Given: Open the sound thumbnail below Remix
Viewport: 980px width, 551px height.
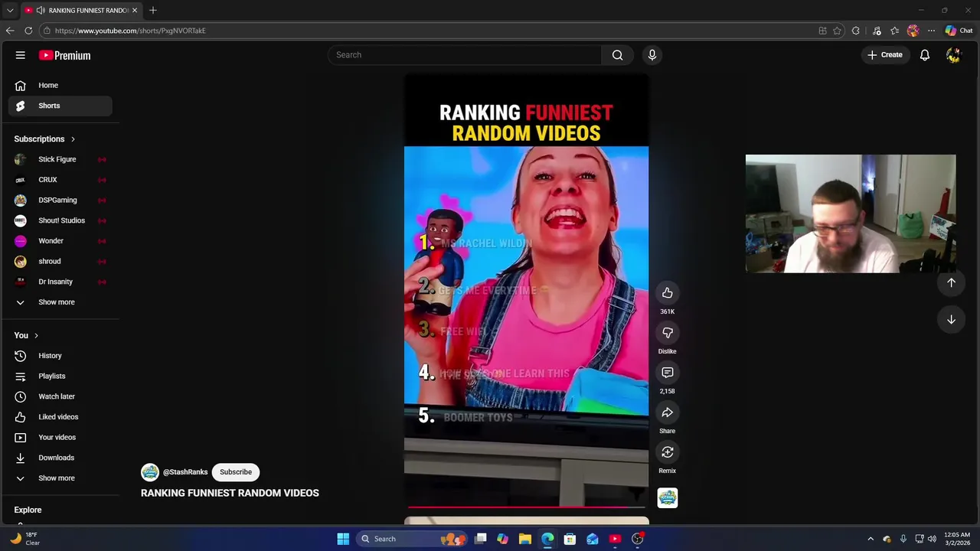Looking at the screenshot, I should coord(668,498).
